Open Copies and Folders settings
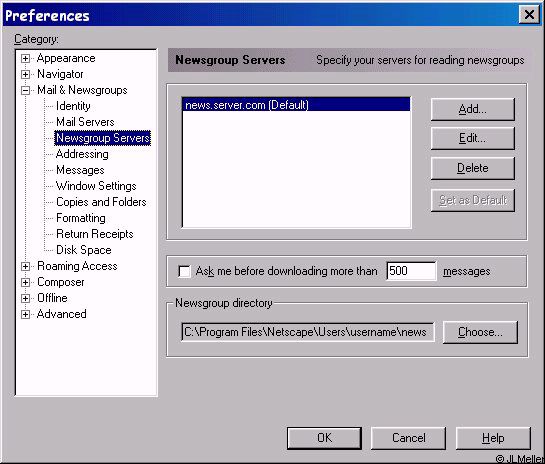Screen dimensions: 545x464 [x=101, y=202]
